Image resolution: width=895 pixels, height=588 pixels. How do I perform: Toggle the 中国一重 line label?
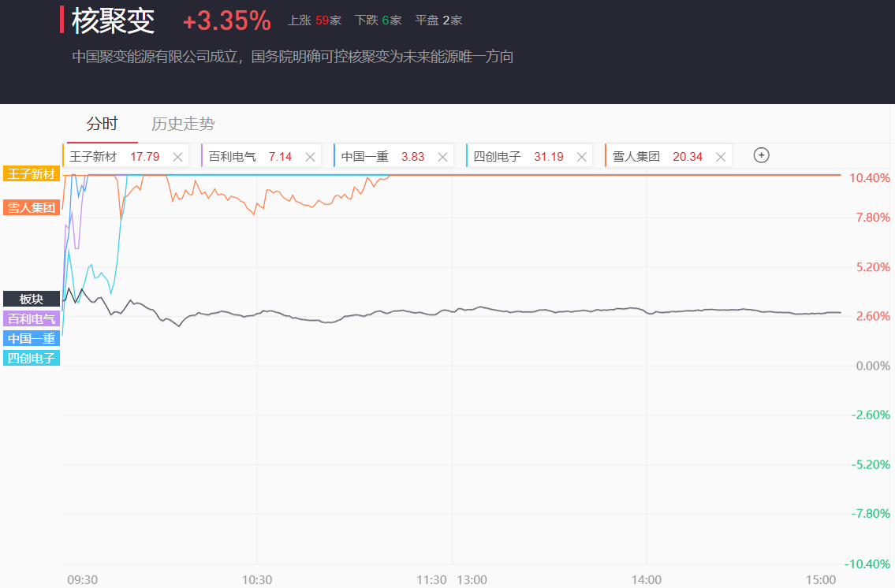point(32,339)
